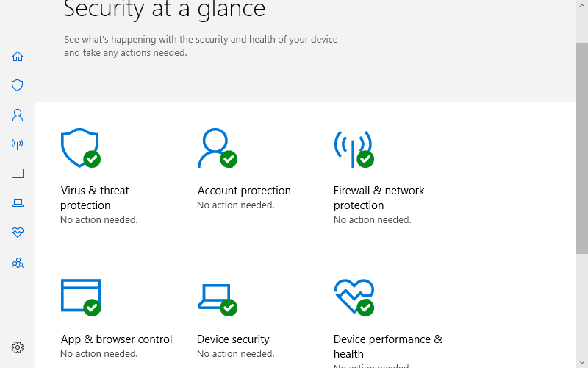Open Firewall & network antenna sidebar icon
The width and height of the screenshot is (588, 368).
(18, 144)
